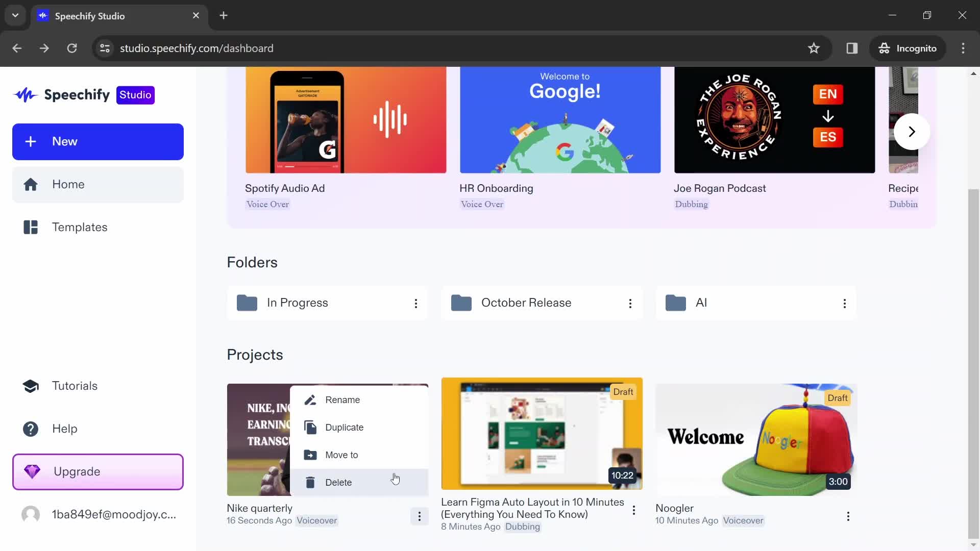Open the account profile 1ba849ef@moodjoy
This screenshot has height=551, width=980.
98,514
